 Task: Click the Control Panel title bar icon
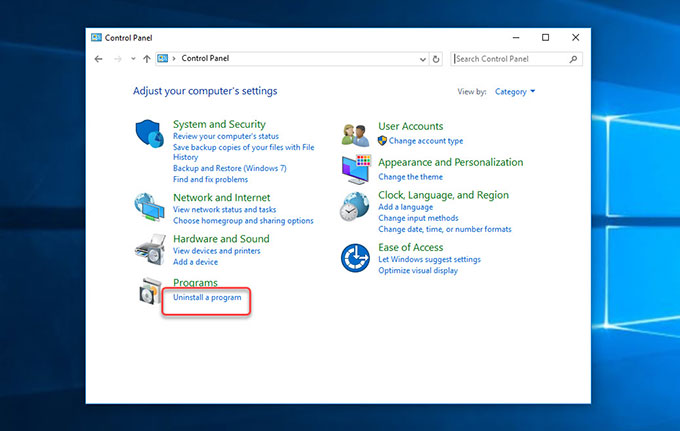(96, 38)
